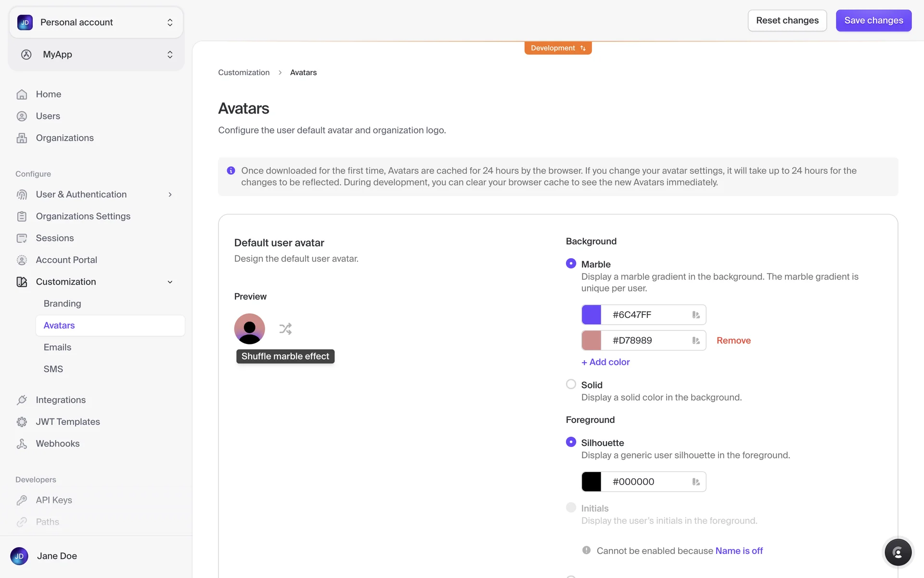The image size is (924, 578).
Task: Open the MyApp application selector
Action: [x=96, y=54]
